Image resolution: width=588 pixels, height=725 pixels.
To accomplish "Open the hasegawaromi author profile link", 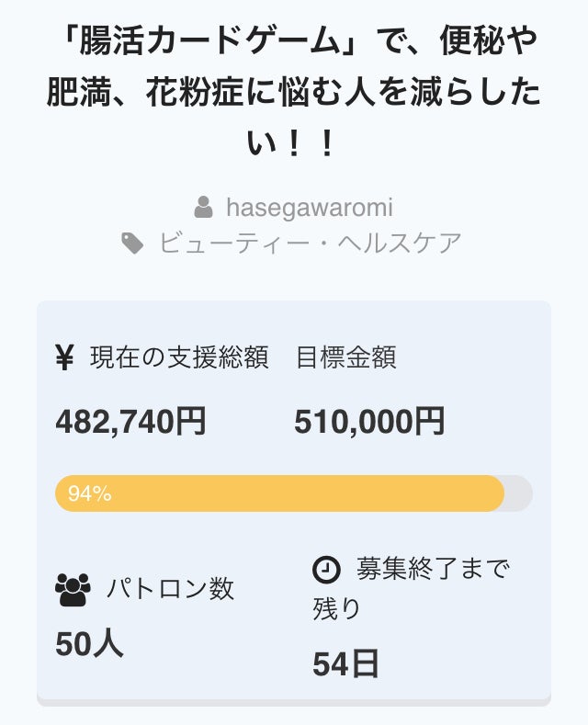I will point(309,207).
